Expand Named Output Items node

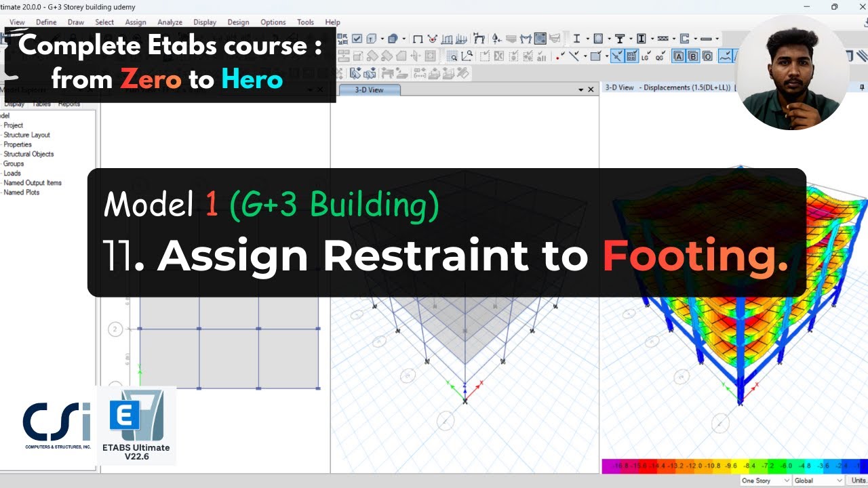pyautogui.click(x=33, y=183)
